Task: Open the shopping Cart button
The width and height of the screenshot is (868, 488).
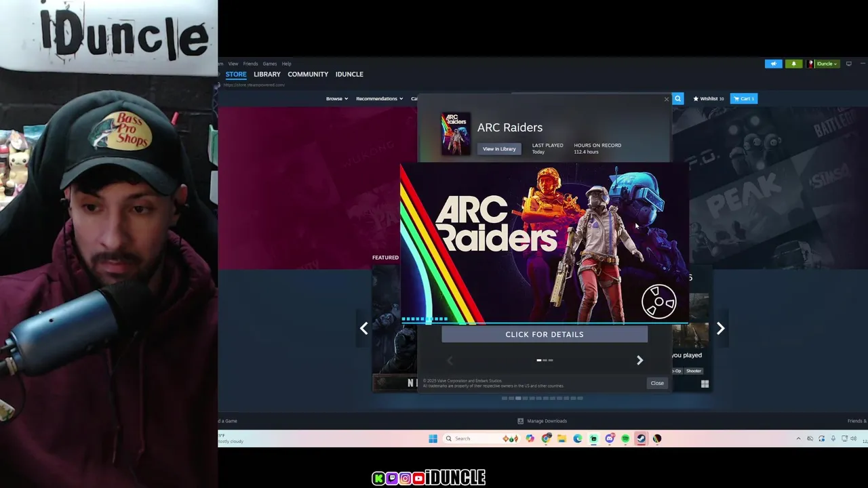Action: click(x=744, y=98)
